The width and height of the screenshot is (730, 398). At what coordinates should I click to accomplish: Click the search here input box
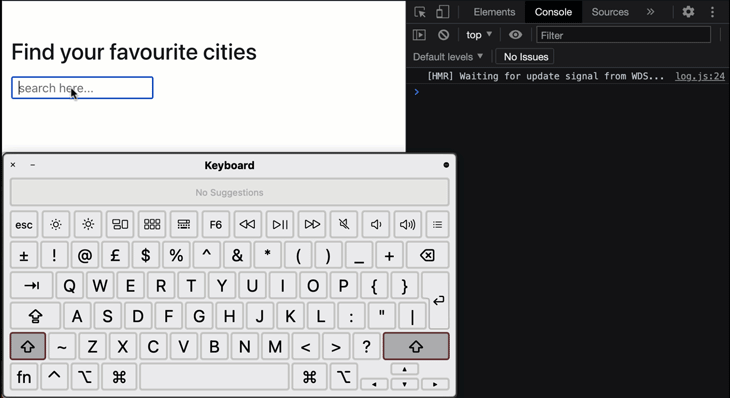pos(82,88)
